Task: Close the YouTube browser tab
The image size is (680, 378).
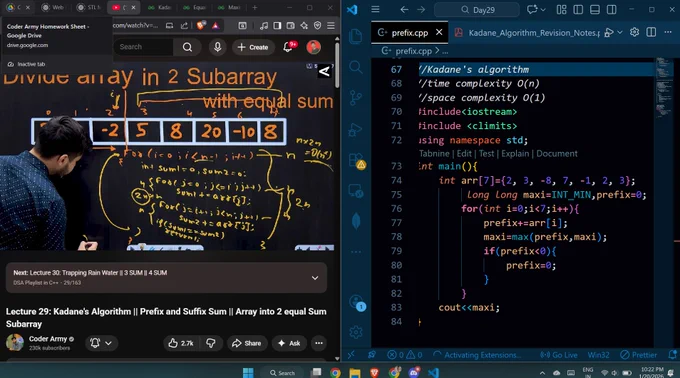Action: point(133,7)
